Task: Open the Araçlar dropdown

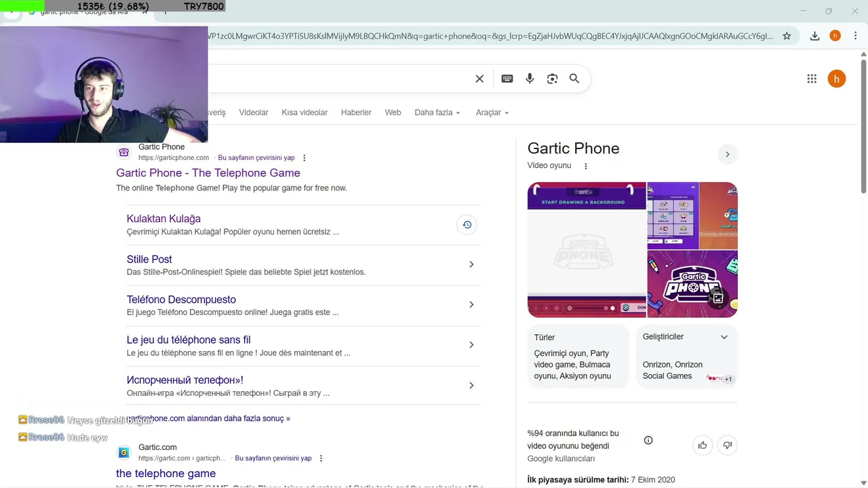Action: [x=492, y=113]
